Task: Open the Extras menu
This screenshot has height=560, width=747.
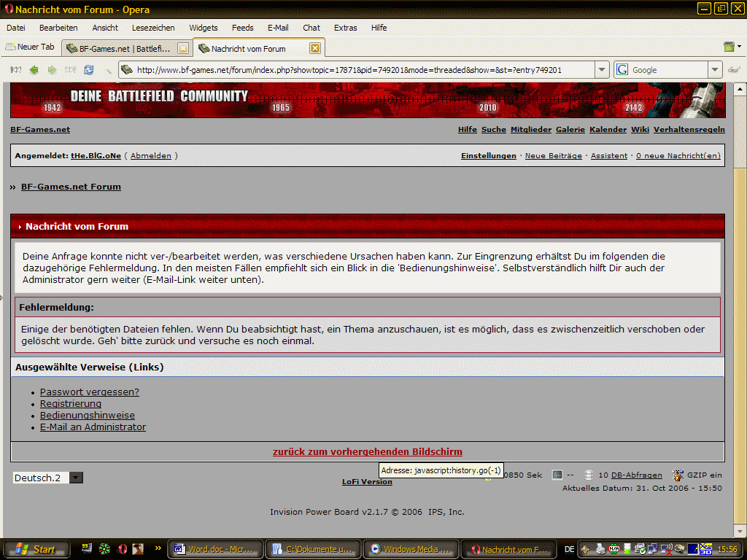Action: pyautogui.click(x=345, y=28)
